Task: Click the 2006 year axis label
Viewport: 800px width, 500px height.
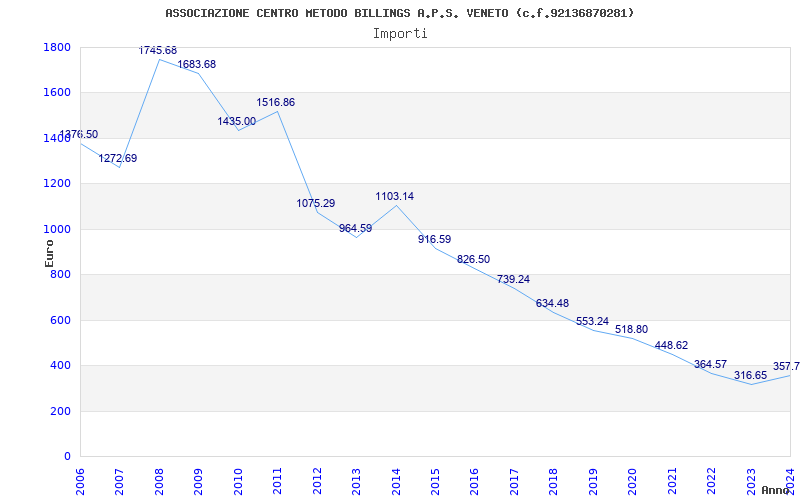Action: tap(80, 481)
